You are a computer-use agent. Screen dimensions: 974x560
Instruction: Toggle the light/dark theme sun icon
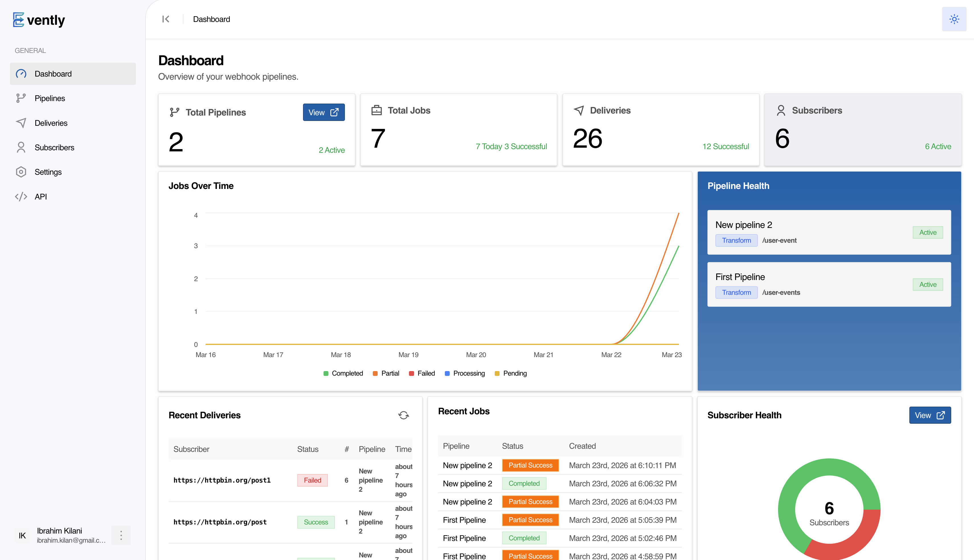tap(954, 19)
